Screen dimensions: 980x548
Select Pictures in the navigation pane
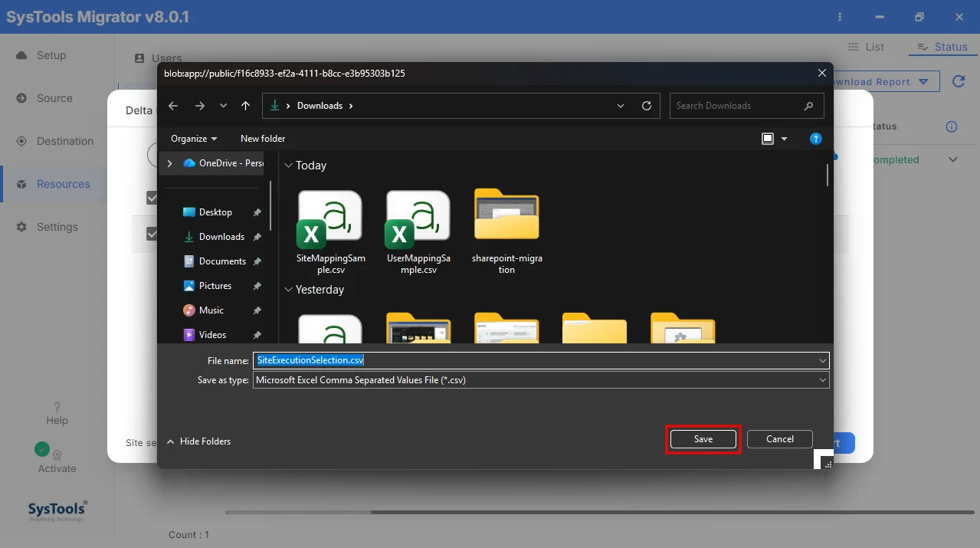(215, 286)
